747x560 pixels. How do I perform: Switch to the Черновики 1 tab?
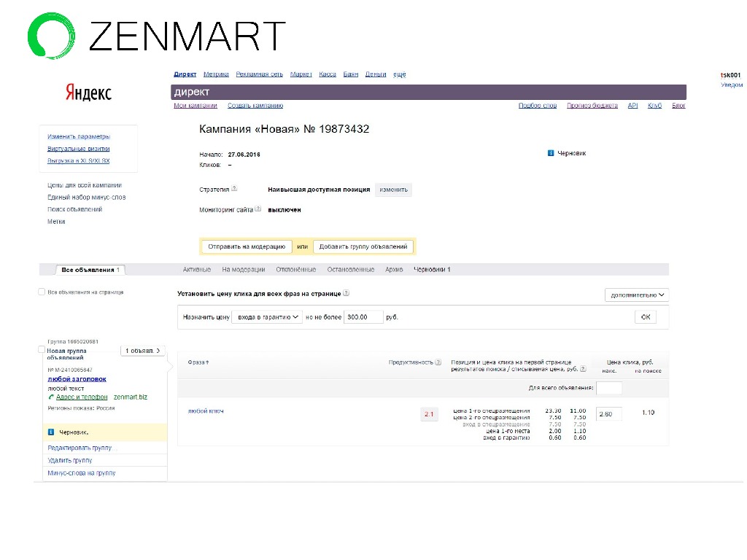[432, 270]
